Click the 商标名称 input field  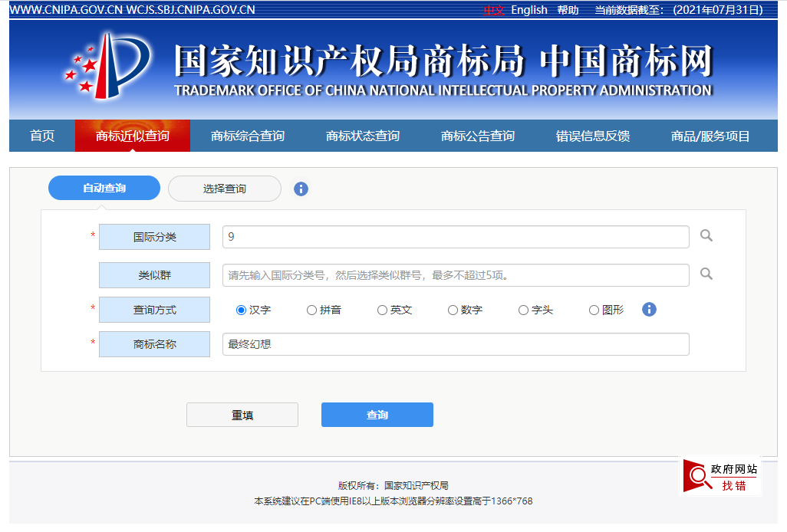456,344
